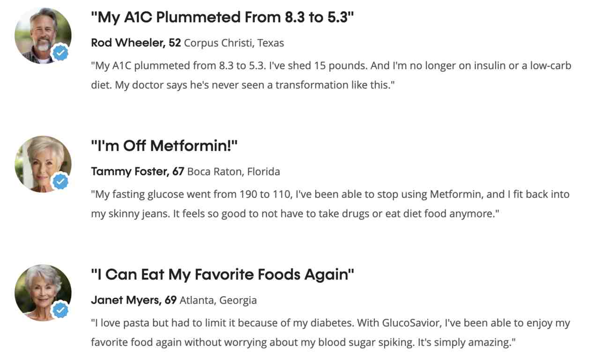Click the Corpus Christi, Texas location text
The image size is (602, 364).
pos(234,43)
